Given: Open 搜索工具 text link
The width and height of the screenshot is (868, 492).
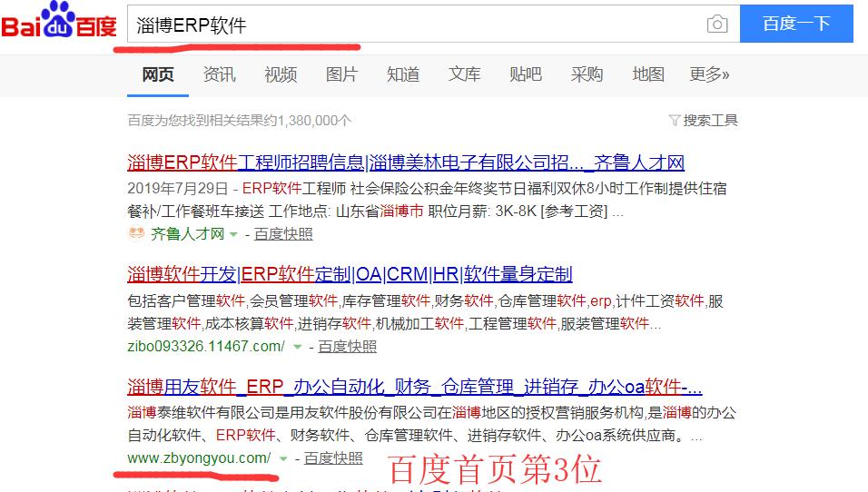Looking at the screenshot, I should coord(710,120).
